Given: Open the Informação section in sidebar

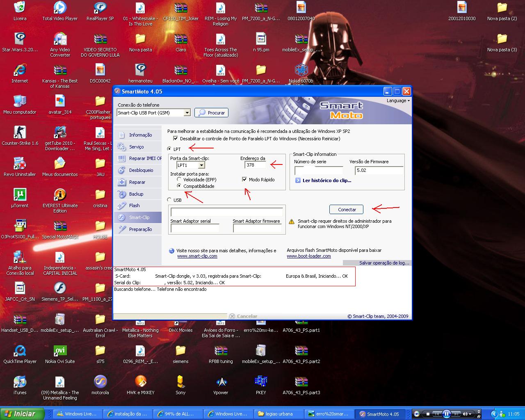Looking at the screenshot, I should click(x=140, y=135).
